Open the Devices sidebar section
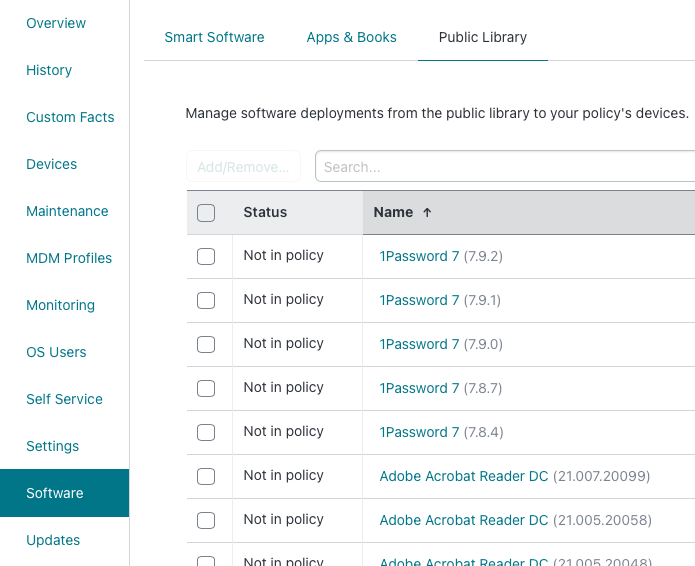Image resolution: width=695 pixels, height=566 pixels. pos(51,164)
